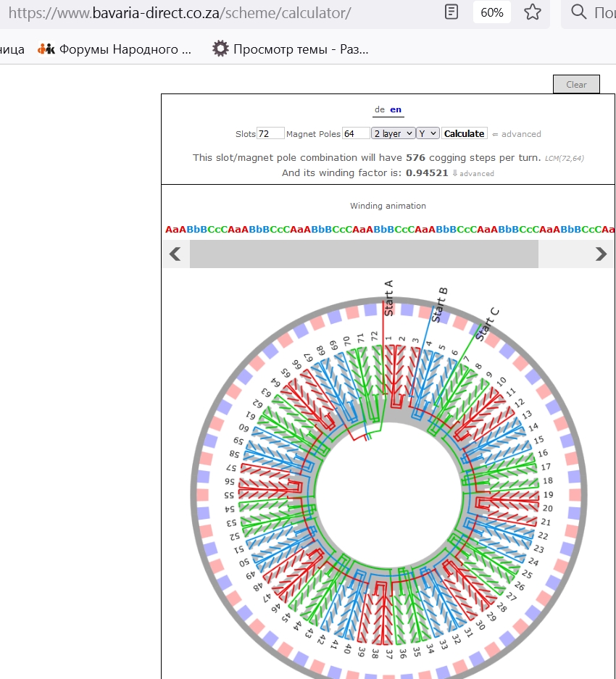
Task: Click the search magnifier icon
Action: tap(578, 12)
